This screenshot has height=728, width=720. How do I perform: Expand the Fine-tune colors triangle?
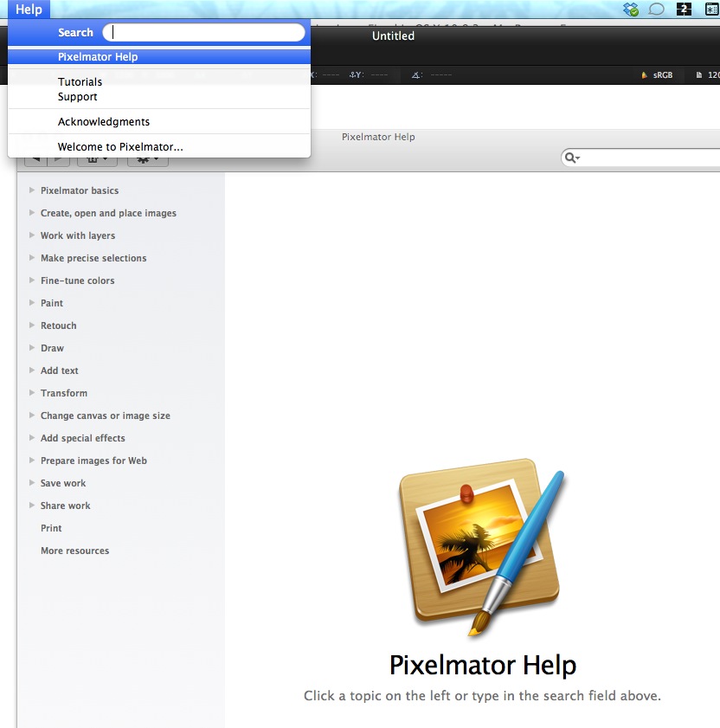click(x=31, y=280)
